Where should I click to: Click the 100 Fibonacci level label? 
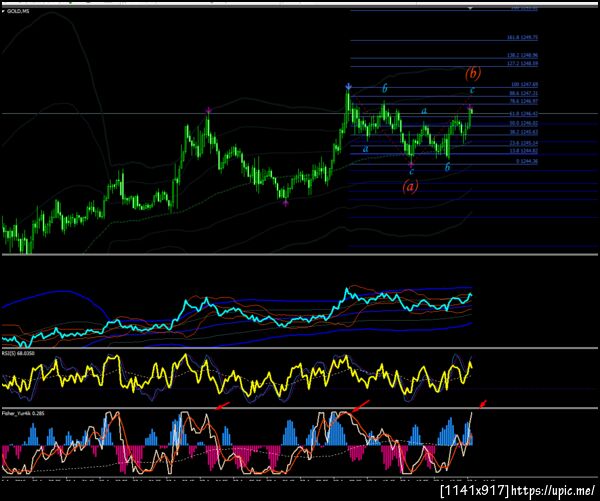pos(525,84)
